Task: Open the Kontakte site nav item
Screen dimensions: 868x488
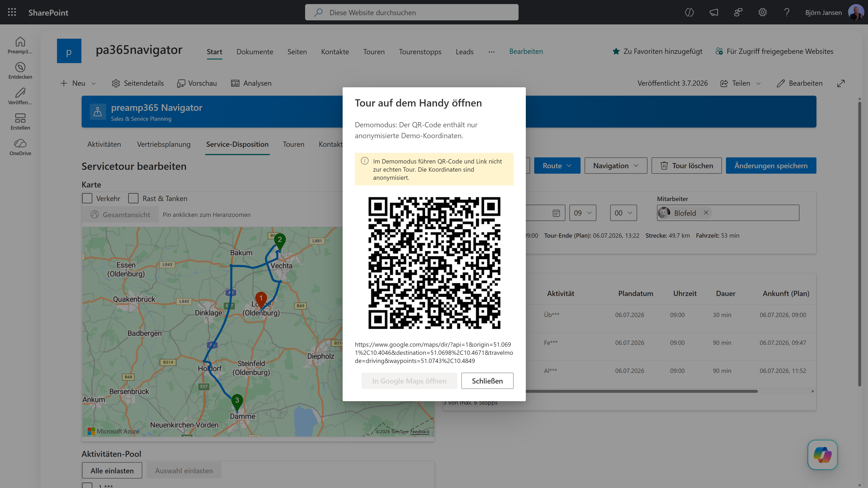Action: (335, 52)
